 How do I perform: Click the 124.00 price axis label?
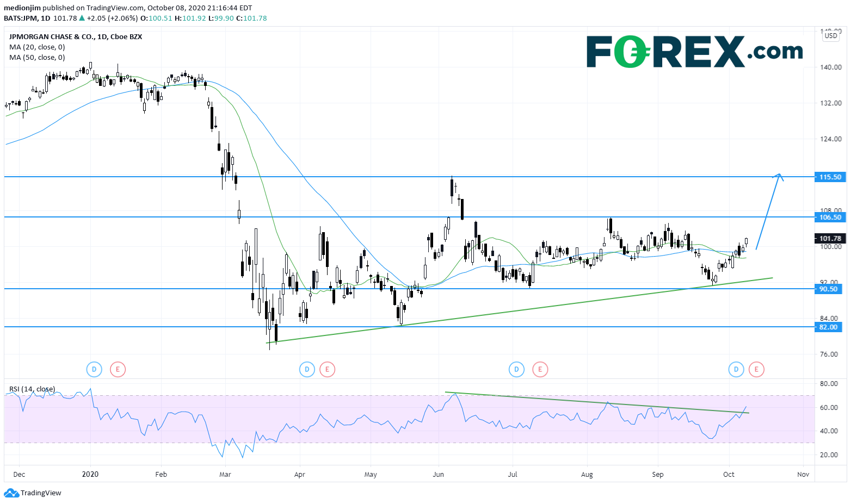[831, 139]
